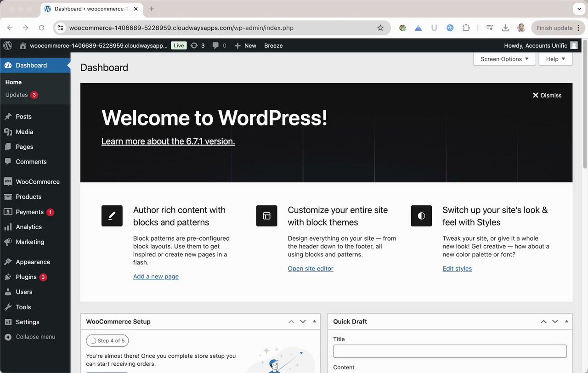Image resolution: width=588 pixels, height=373 pixels.
Task: Collapse the admin sidebar menu
Action: (x=30, y=337)
